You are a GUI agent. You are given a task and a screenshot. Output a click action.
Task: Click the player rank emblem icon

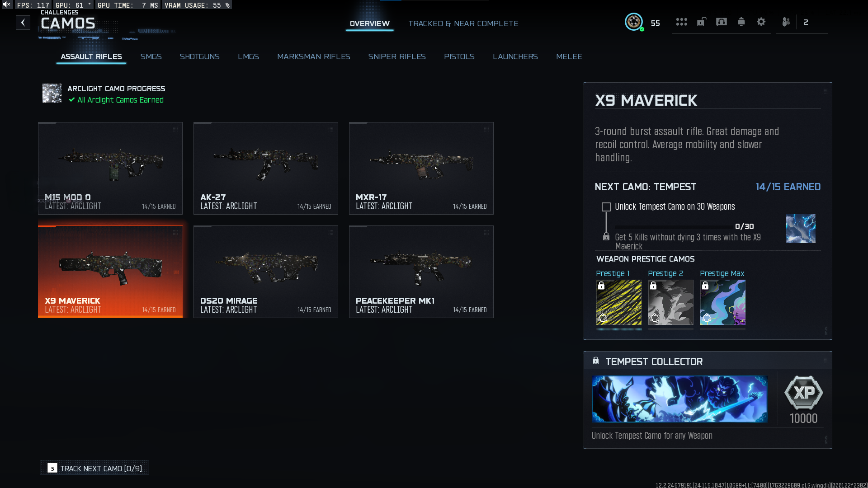633,22
